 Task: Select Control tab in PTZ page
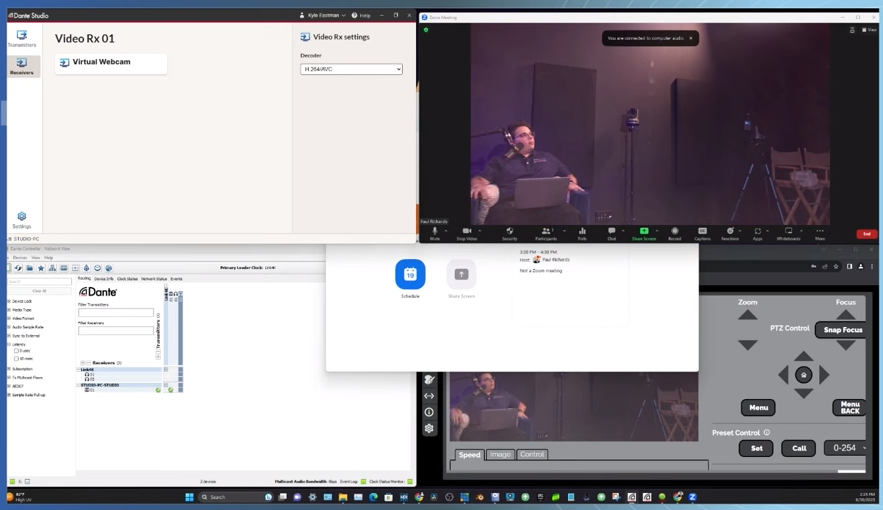click(532, 454)
